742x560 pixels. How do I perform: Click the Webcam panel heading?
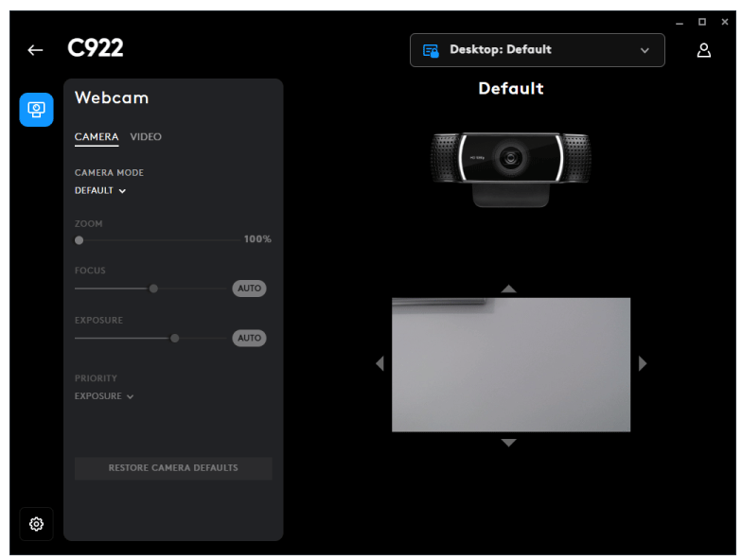pos(112,97)
